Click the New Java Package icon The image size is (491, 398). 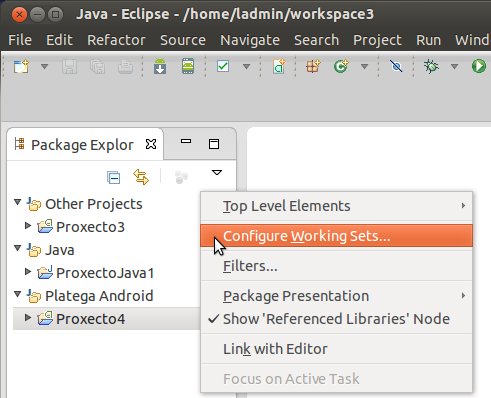tap(313, 66)
